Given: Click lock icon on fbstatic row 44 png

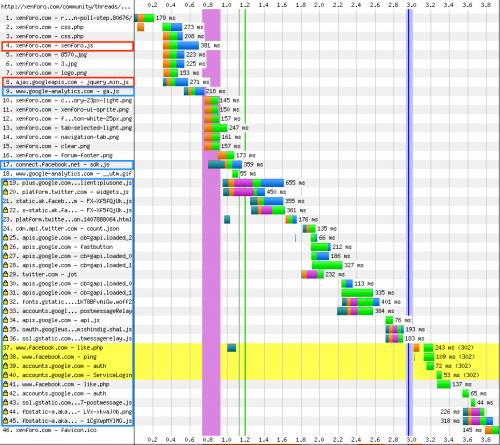Looking at the screenshot, I should click(5, 412).
